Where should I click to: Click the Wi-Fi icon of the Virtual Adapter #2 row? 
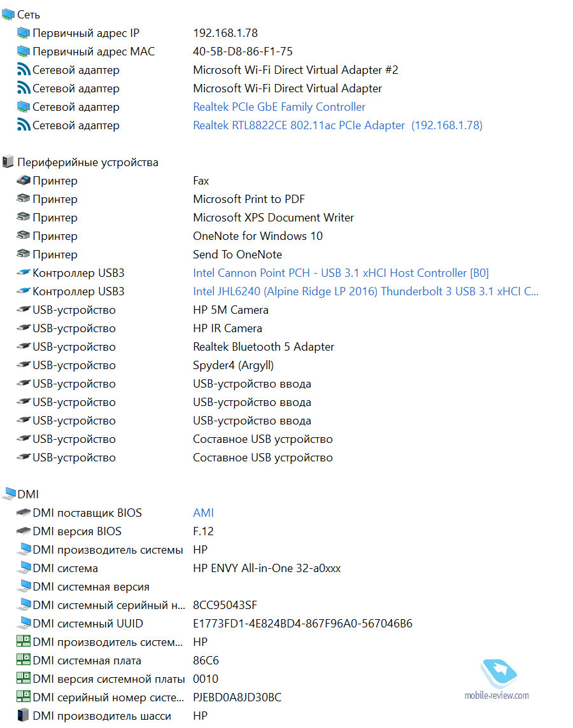[x=23, y=69]
